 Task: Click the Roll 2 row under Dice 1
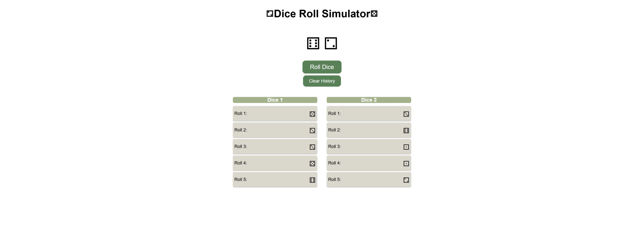[x=275, y=130]
